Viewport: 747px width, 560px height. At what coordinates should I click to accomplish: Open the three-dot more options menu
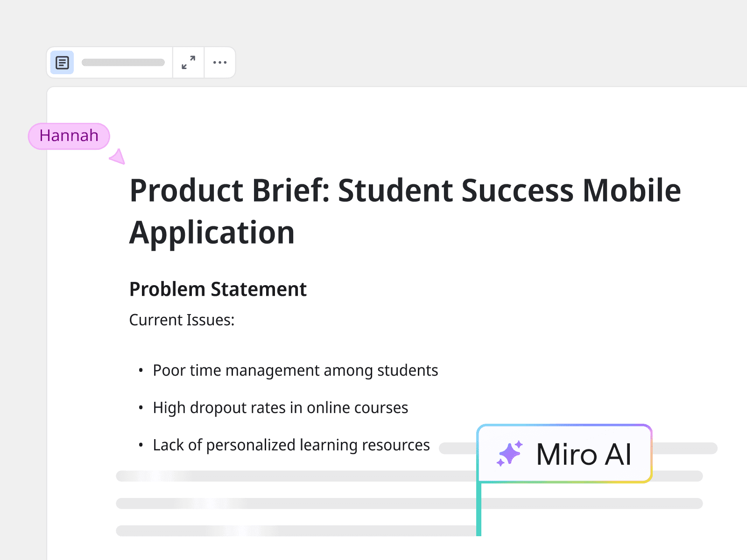pos(220,63)
